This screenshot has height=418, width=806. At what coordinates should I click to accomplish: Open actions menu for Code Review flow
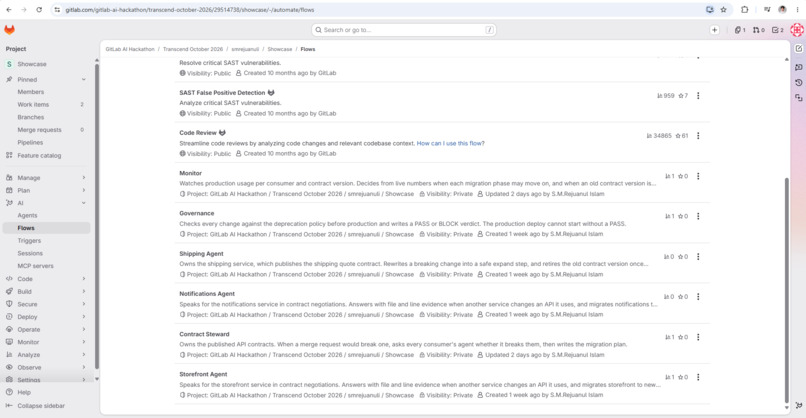pos(698,136)
